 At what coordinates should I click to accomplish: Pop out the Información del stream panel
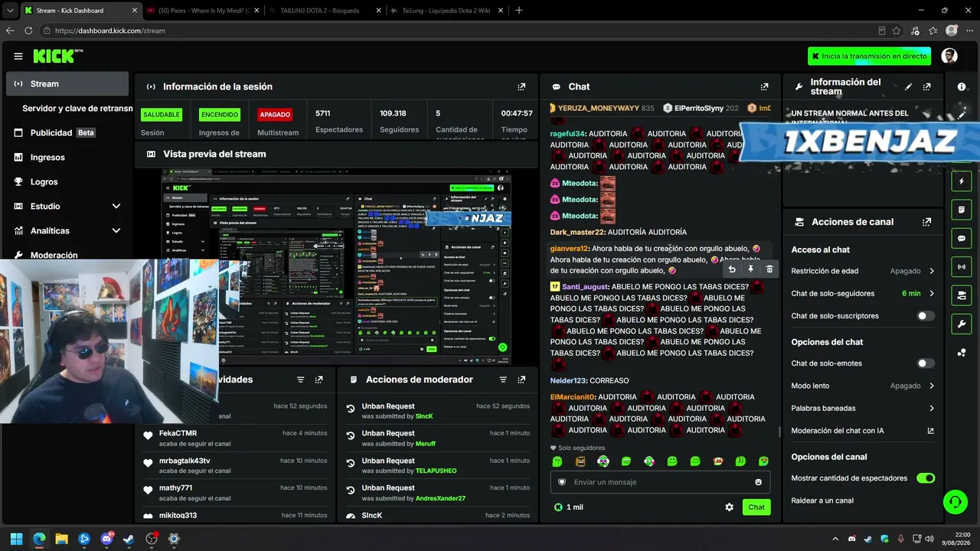pyautogui.click(x=927, y=87)
